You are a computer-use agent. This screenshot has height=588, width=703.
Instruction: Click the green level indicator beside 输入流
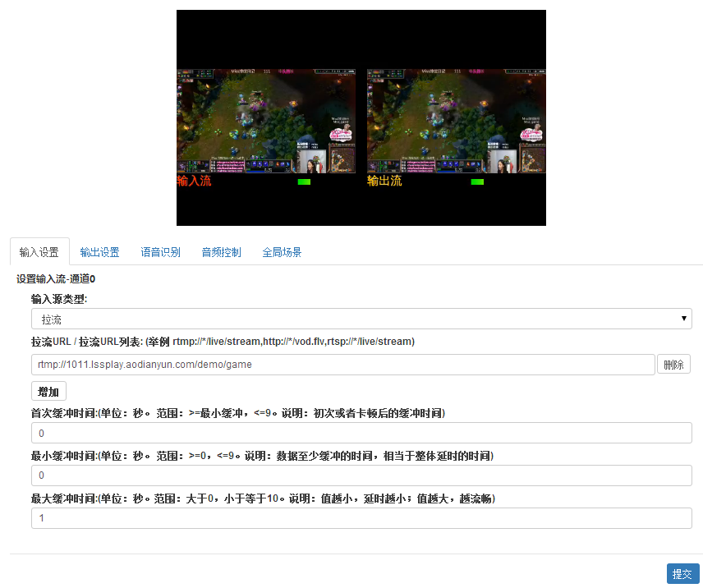coord(304,181)
